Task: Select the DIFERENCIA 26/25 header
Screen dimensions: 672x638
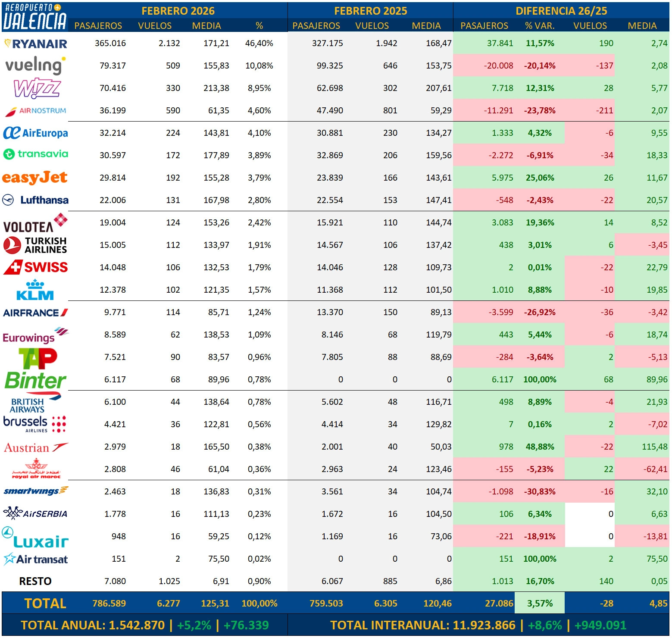Action: point(561,11)
